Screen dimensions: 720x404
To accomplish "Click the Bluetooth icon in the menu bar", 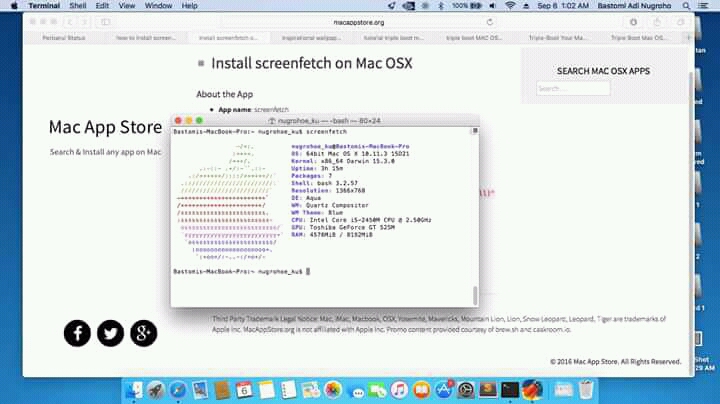I will pyautogui.click(x=441, y=6).
